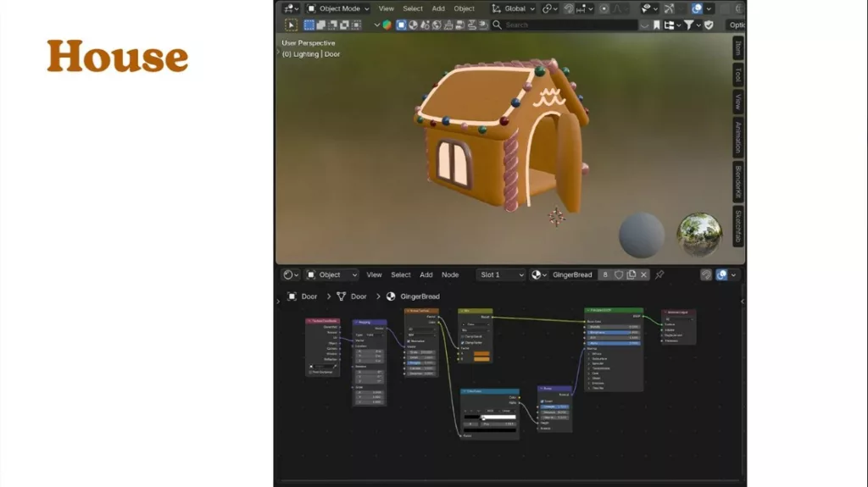Toggle viewport overlays button
The height and width of the screenshot is (487, 868).
pyautogui.click(x=697, y=8)
